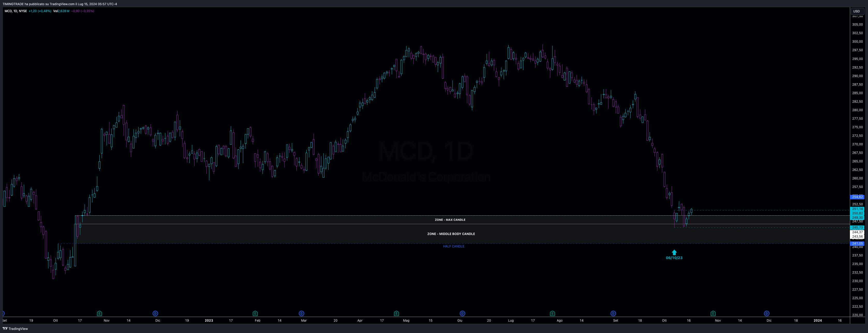Click the cyan 250,82 price label

[x=858, y=214]
